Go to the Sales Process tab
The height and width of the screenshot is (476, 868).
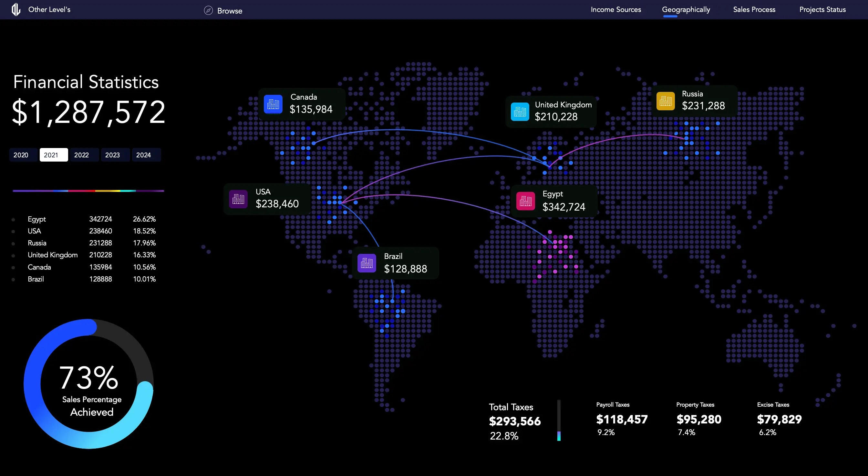pos(754,9)
